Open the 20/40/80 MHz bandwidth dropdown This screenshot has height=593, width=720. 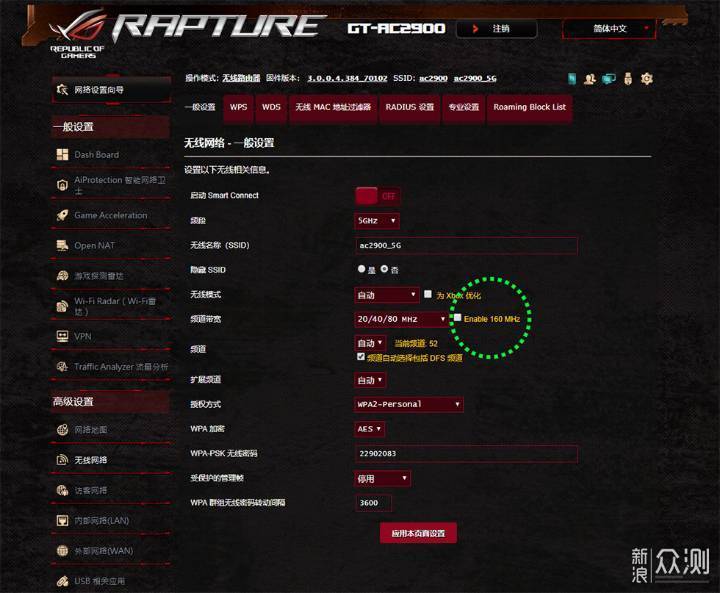pyautogui.click(x=402, y=319)
